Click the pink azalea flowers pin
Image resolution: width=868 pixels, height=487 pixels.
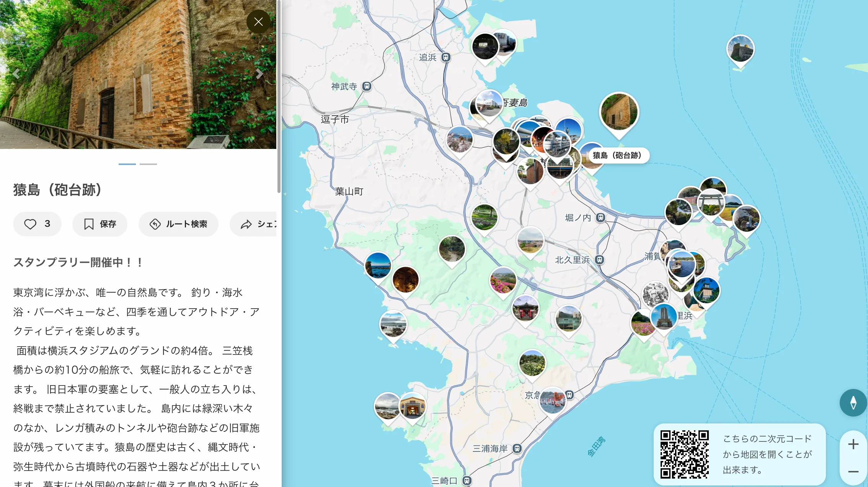pos(503,281)
